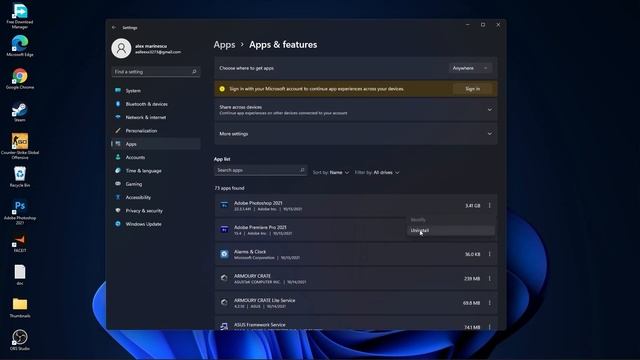
Task: Click the 239 MB size value
Action: click(x=472, y=279)
